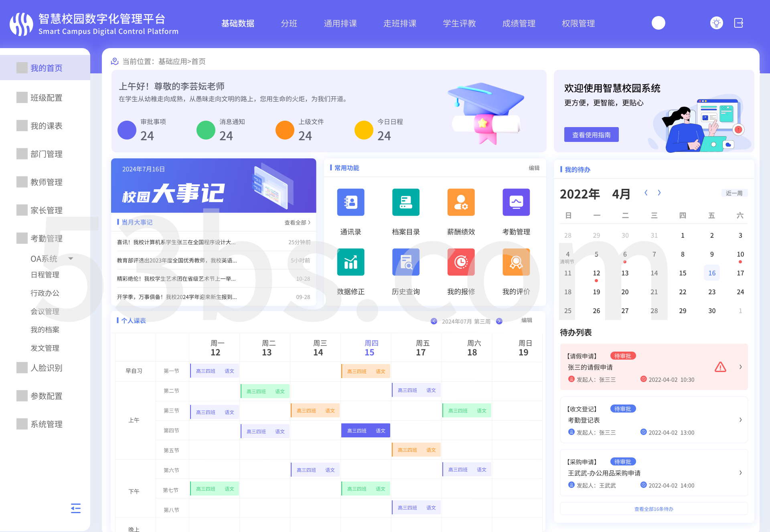Screen dimensions: 770x532
Task: Select 家长管理 in sidebar
Action: pos(47,210)
